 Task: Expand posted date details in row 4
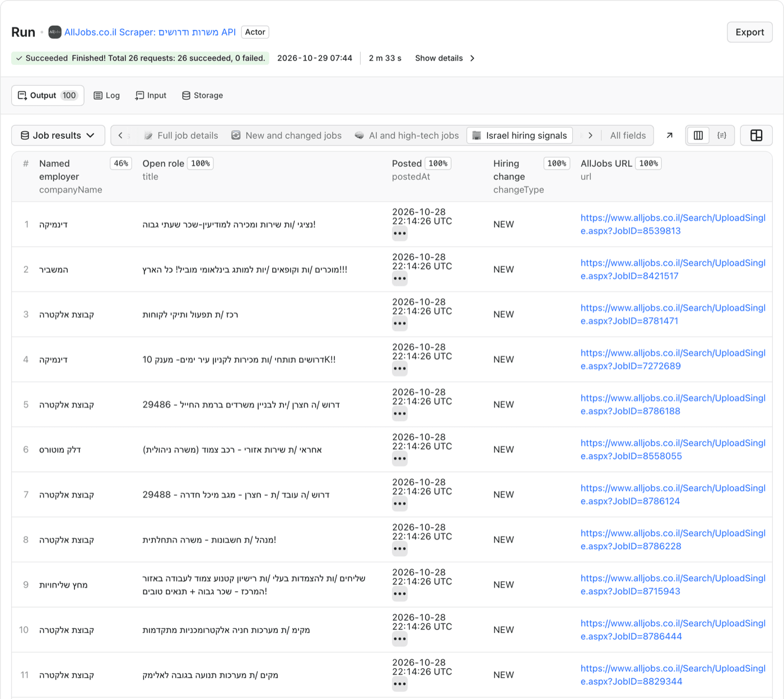coord(400,369)
